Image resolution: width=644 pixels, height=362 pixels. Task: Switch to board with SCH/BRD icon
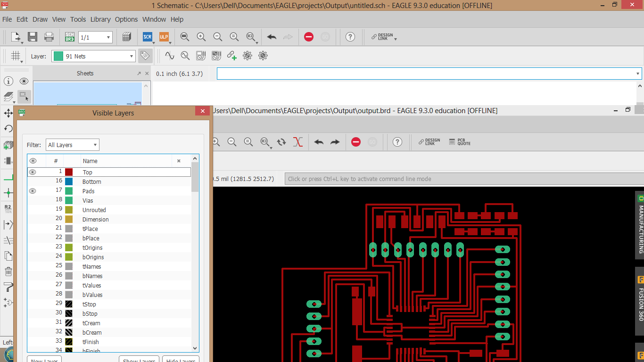click(70, 37)
